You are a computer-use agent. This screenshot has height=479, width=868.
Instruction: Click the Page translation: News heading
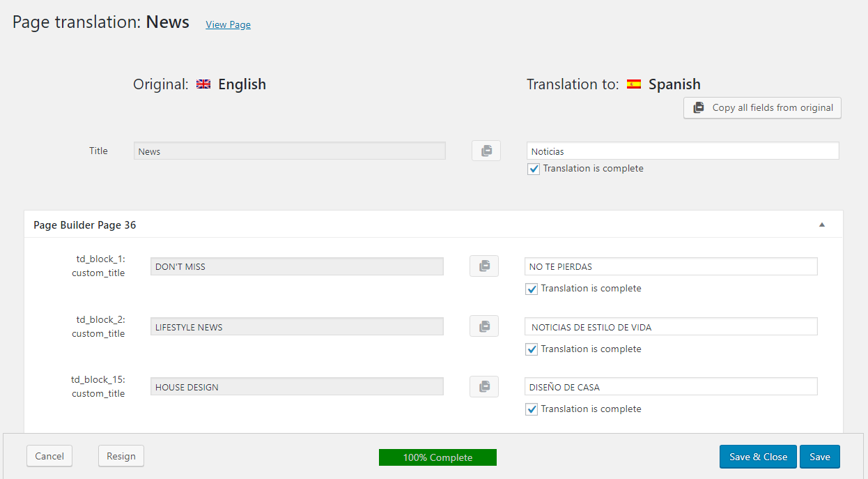[101, 22]
